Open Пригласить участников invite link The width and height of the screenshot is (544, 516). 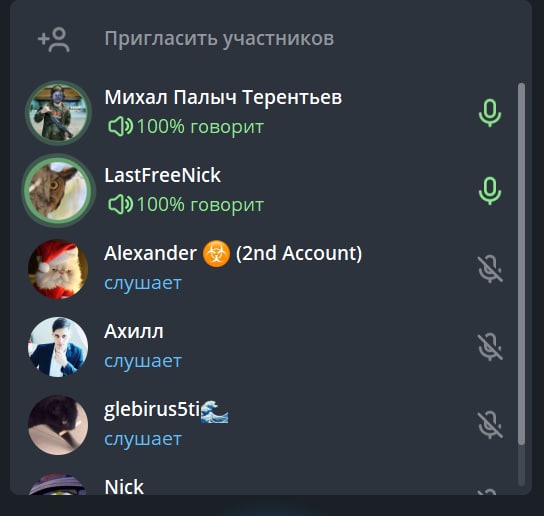(x=219, y=39)
